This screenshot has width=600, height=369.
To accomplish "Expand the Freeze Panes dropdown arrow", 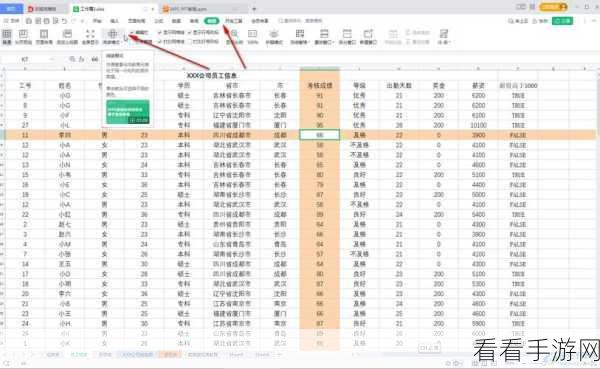I will (308, 42).
